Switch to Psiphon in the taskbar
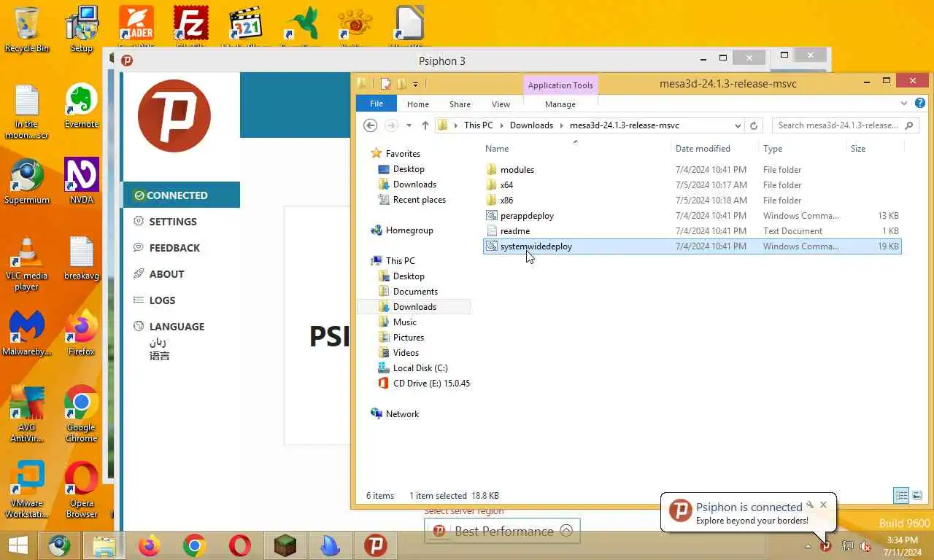934x560 pixels. point(375,545)
